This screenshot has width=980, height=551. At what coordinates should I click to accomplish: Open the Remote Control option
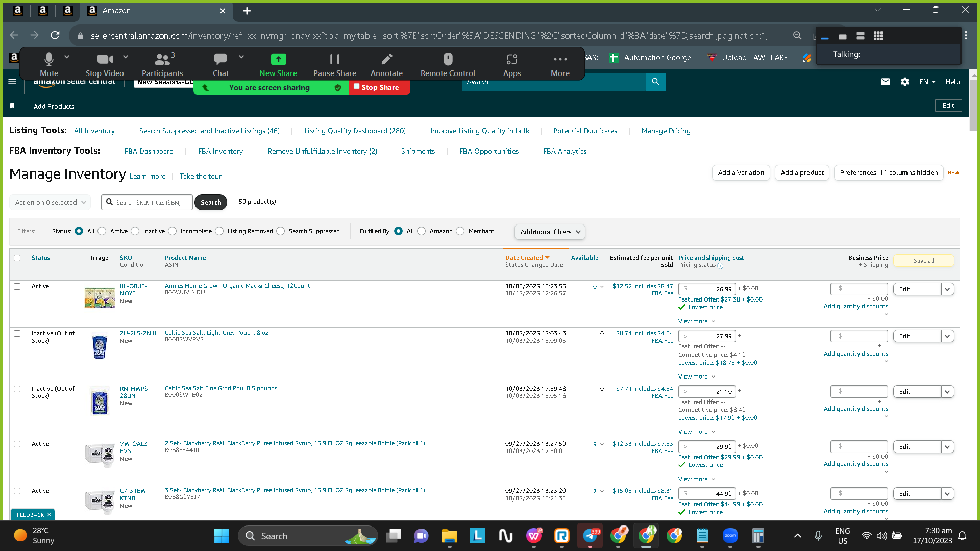pyautogui.click(x=448, y=64)
